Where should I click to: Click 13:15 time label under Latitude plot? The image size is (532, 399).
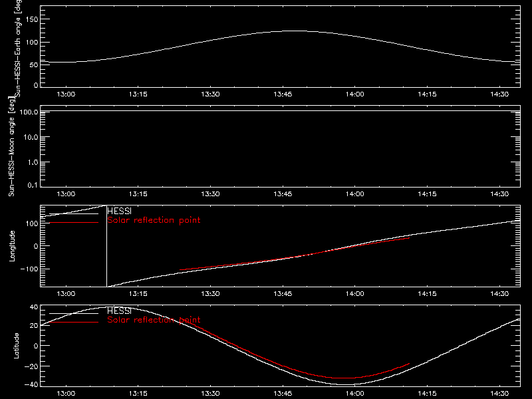138,394
